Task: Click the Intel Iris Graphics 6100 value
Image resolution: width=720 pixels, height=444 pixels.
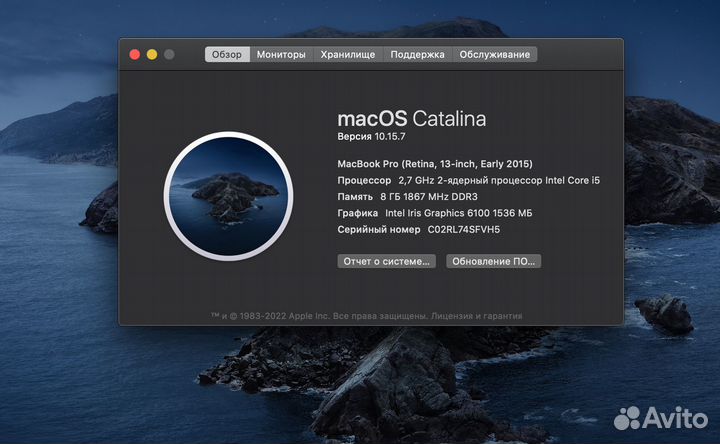Action: coord(459,213)
